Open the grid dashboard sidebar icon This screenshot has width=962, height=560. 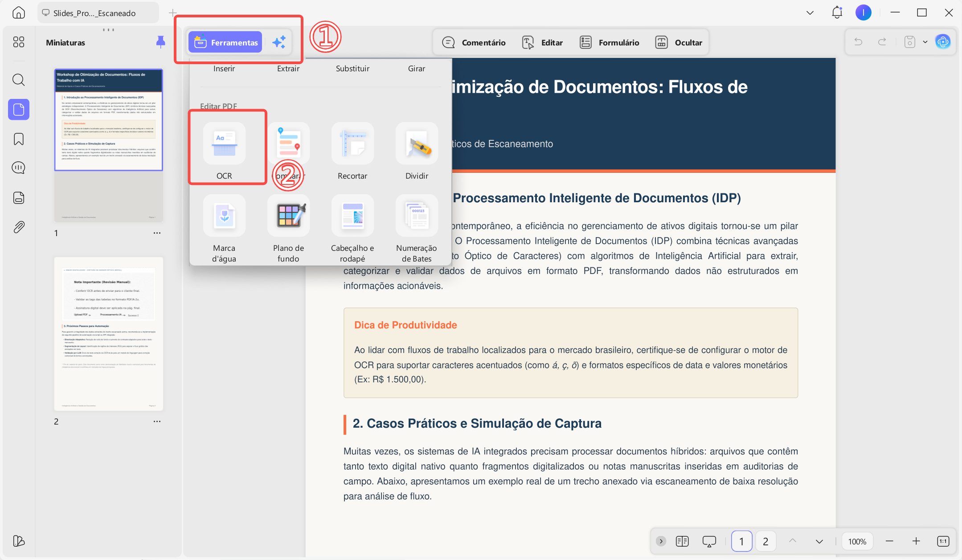19,42
